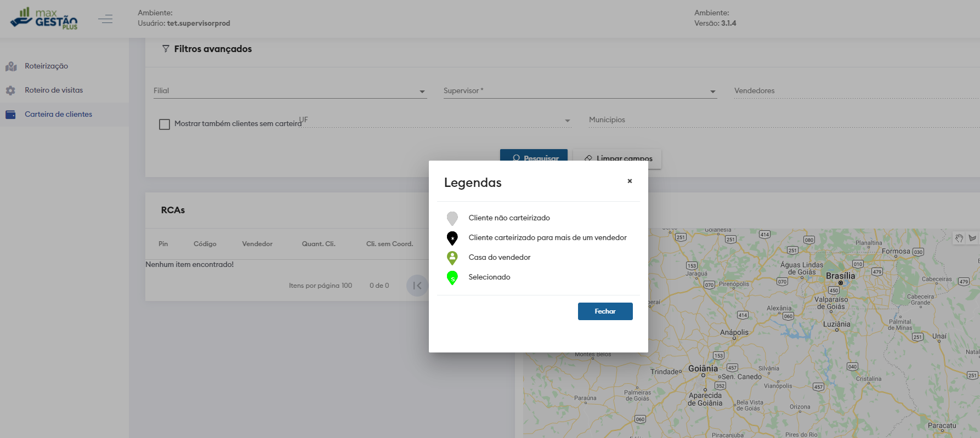Close the Legendas dialog with X
Viewport: 980px width, 438px height.
(630, 181)
